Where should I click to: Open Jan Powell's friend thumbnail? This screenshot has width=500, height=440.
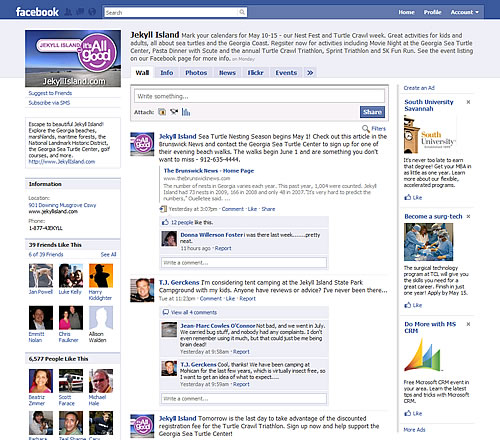41,275
